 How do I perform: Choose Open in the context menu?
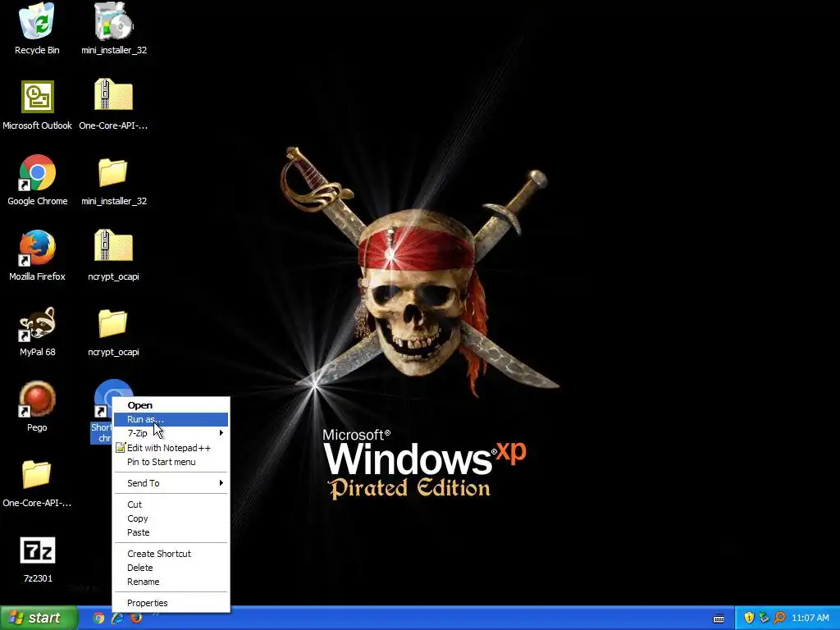pyautogui.click(x=171, y=405)
